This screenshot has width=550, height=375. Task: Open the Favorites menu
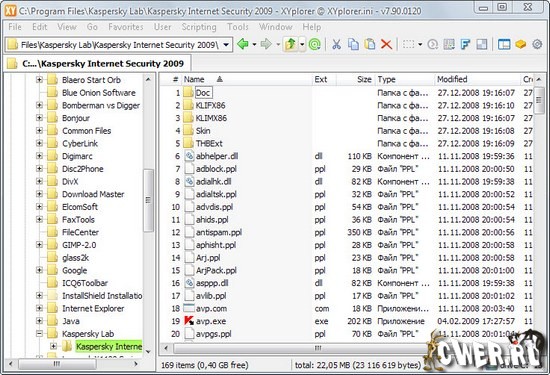tap(126, 27)
